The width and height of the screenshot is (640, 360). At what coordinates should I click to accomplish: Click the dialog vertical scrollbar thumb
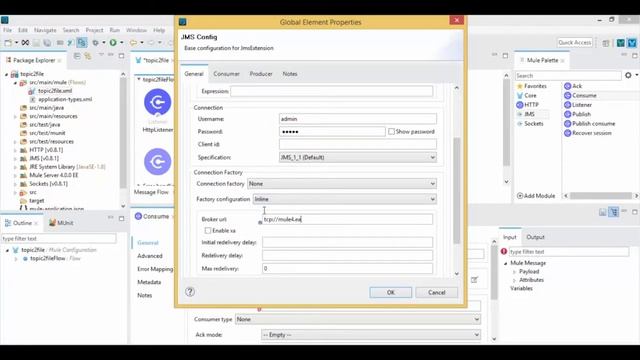click(x=456, y=190)
